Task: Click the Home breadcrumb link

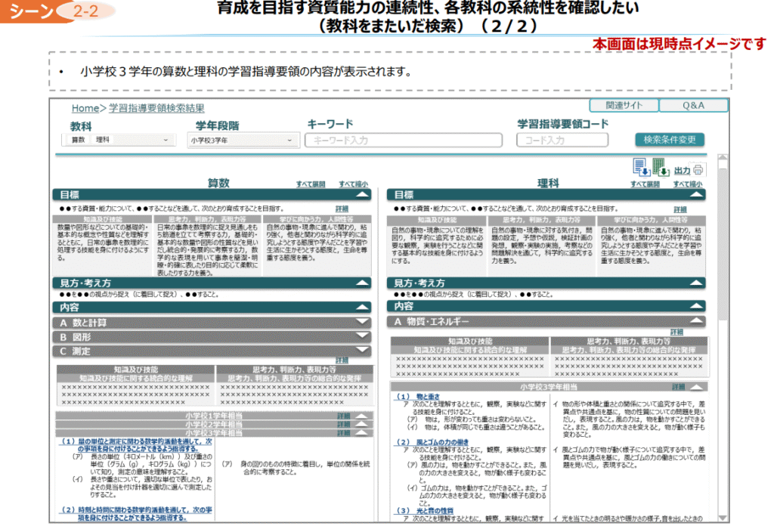Action: pos(85,108)
